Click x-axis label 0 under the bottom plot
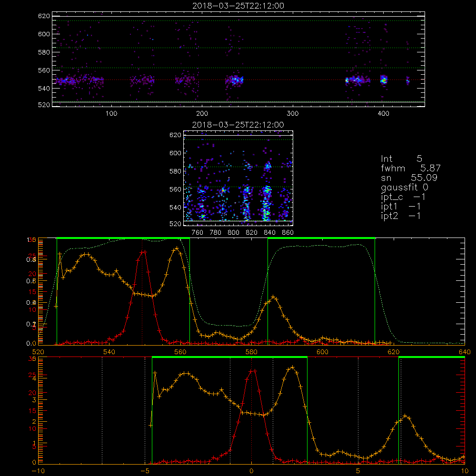Screen dimensions: 476x476 pyautogui.click(x=251, y=471)
